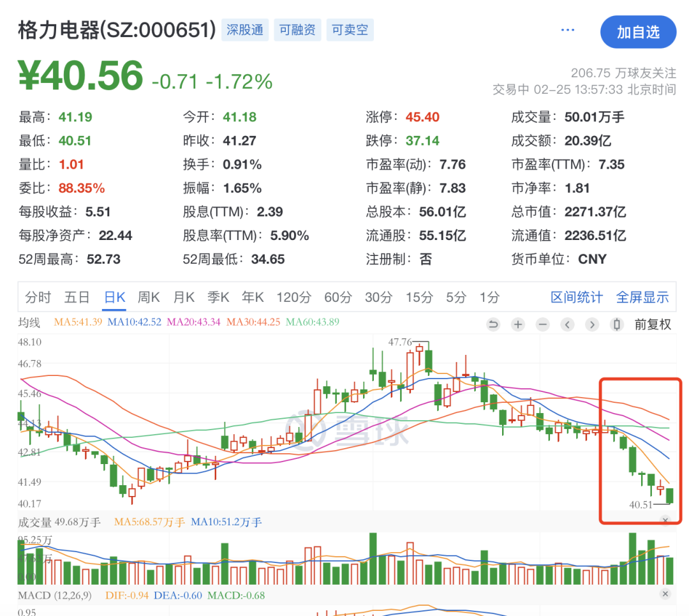Switch to the 1分 chart tab

tap(489, 297)
